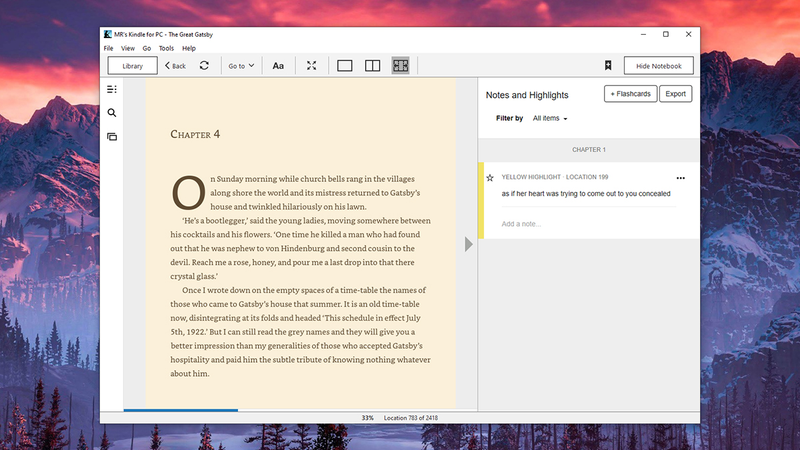Maximize the Kindle window
This screenshot has height=450, width=800.
coord(666,34)
